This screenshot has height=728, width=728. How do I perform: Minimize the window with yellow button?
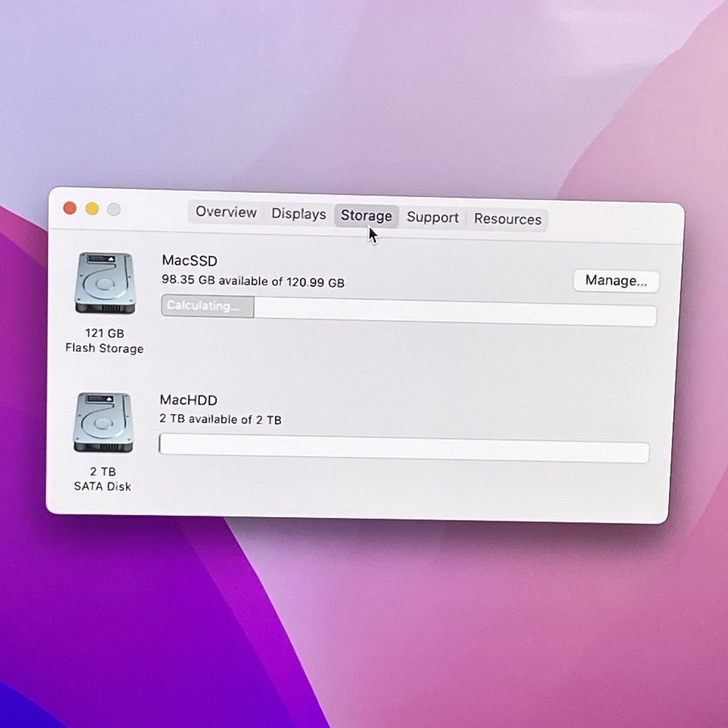pyautogui.click(x=92, y=209)
